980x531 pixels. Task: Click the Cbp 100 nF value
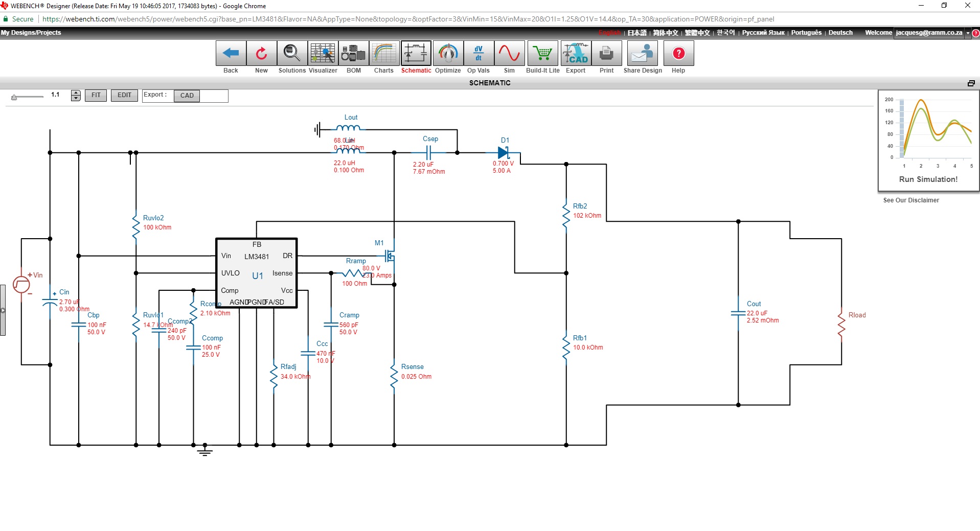tap(97, 325)
